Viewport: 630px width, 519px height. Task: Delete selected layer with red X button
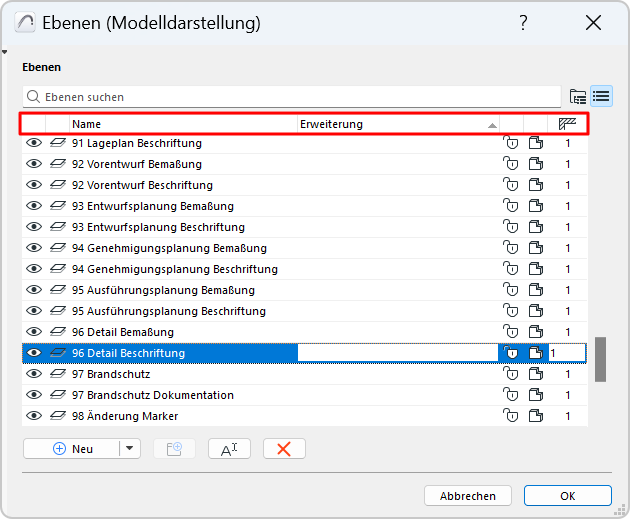pyautogui.click(x=284, y=449)
